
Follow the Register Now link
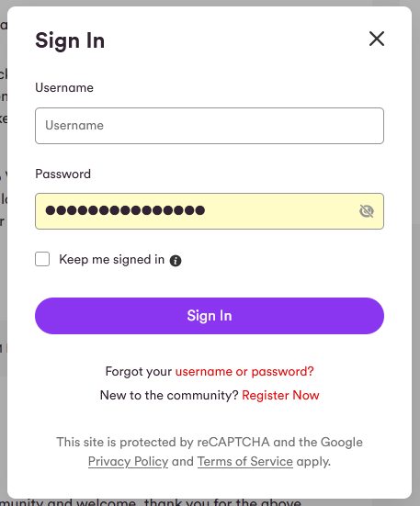[x=280, y=395]
